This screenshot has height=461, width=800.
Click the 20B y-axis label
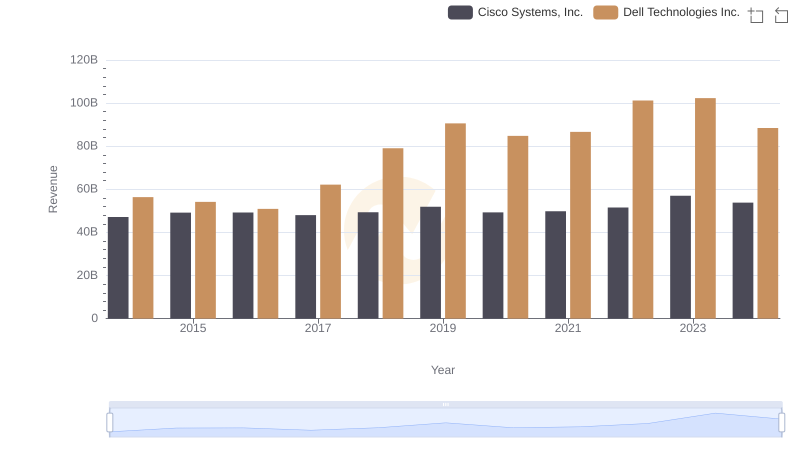(x=87, y=275)
